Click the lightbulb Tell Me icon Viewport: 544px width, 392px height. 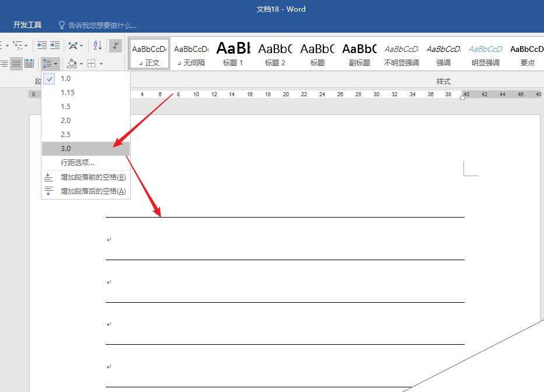(62, 25)
